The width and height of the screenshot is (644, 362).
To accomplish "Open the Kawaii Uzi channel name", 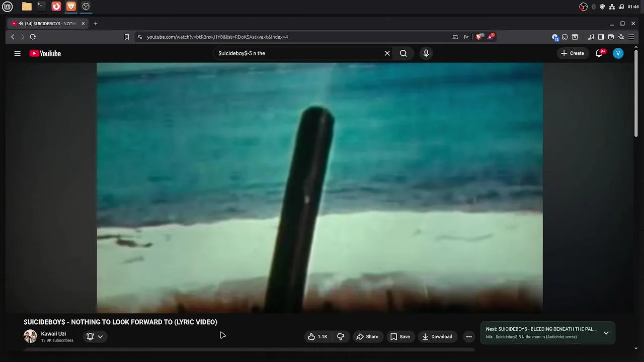I will tap(53, 334).
